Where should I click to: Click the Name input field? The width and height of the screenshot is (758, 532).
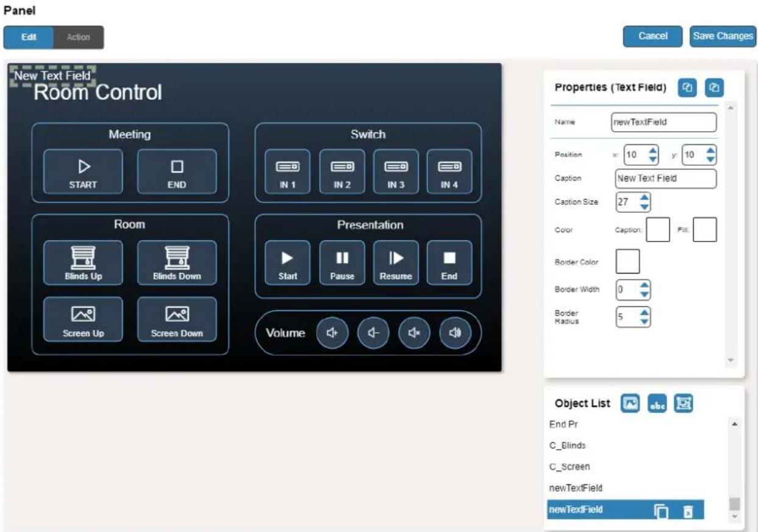pos(663,122)
